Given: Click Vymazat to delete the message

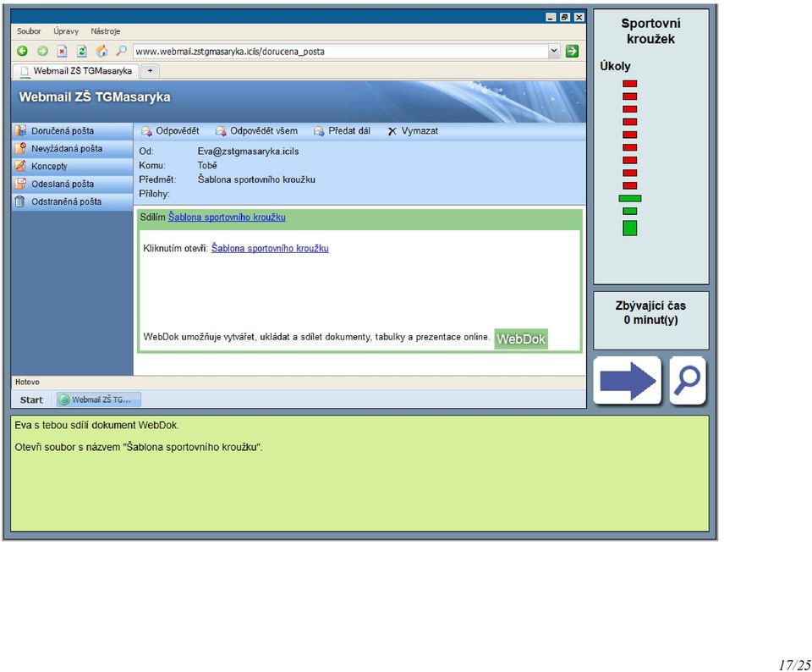Looking at the screenshot, I should pos(413,131).
